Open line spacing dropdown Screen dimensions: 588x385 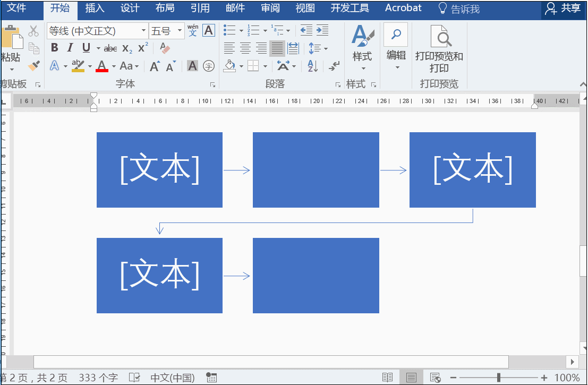click(326, 48)
